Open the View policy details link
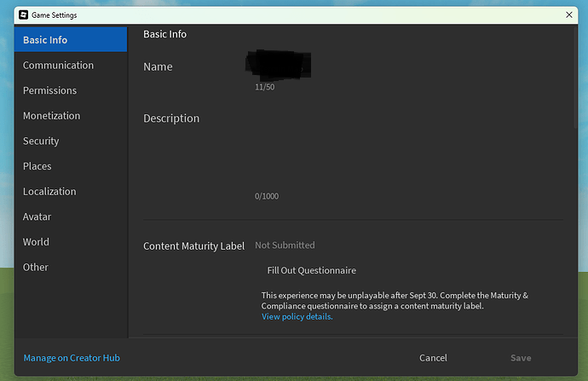This screenshot has width=588, height=381. (297, 316)
